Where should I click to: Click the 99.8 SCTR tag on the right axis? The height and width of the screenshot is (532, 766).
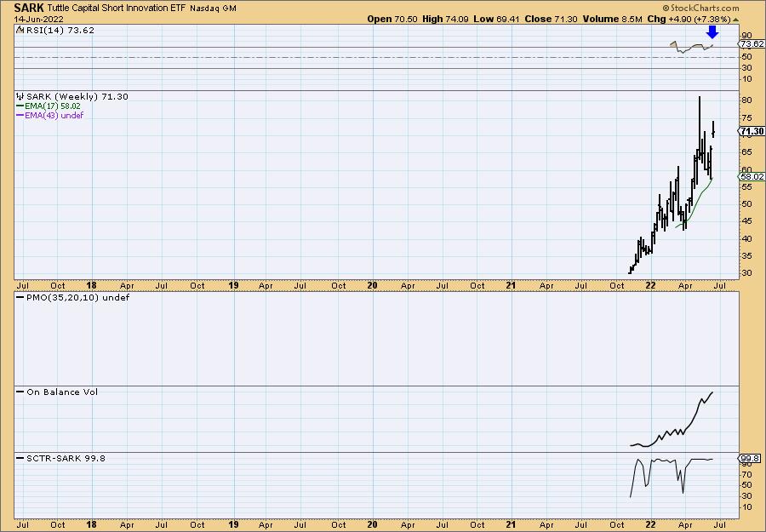tap(749, 458)
